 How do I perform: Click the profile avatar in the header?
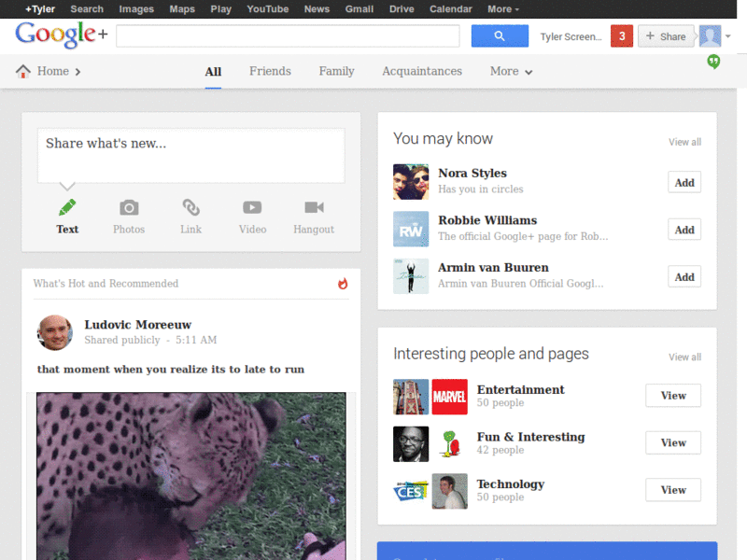[x=710, y=36]
